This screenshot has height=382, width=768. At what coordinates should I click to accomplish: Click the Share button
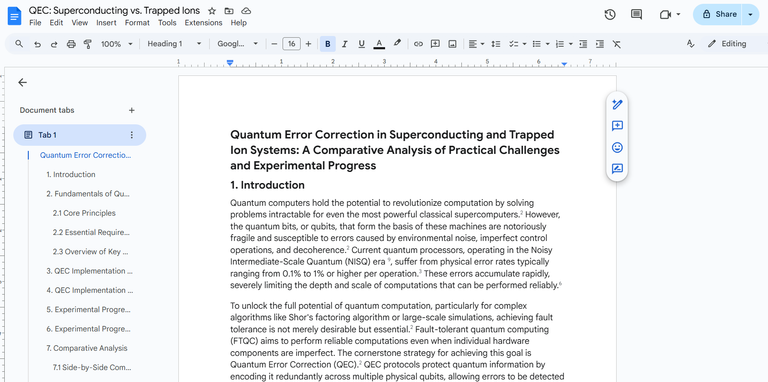(719, 14)
